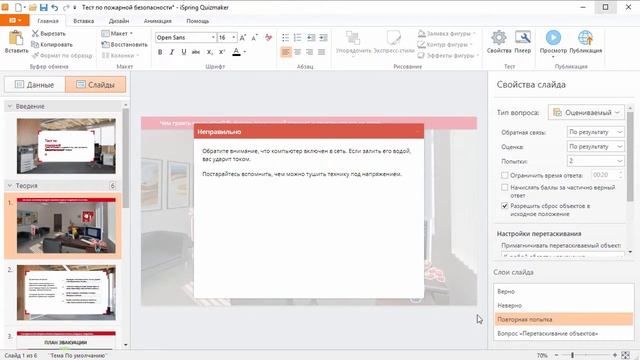640x360 pixels.
Task: Clear formatting with the eraser icon
Action: click(x=268, y=38)
